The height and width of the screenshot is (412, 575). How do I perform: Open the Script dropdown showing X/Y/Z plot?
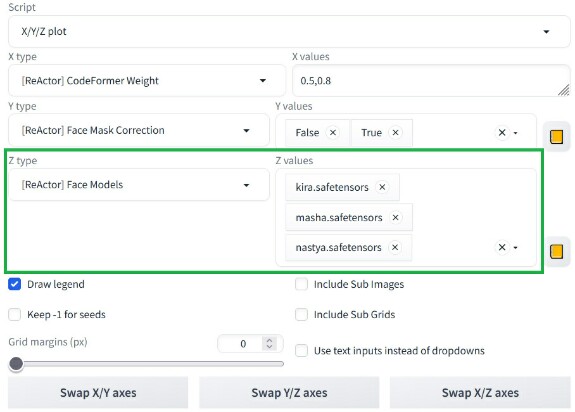(289, 32)
